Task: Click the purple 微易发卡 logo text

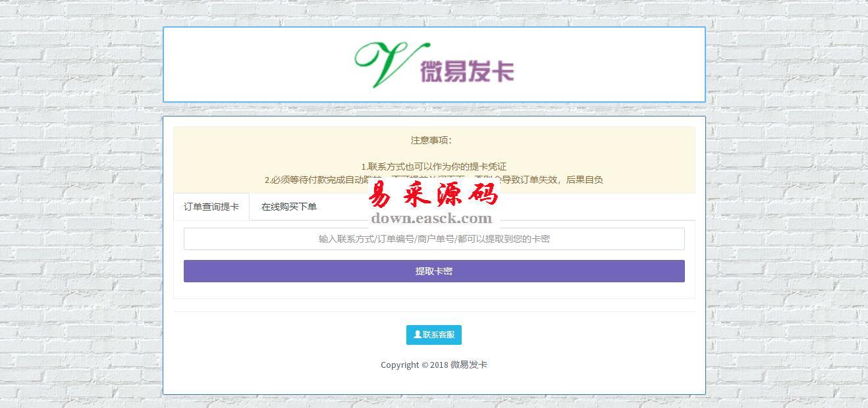Action: (466, 71)
